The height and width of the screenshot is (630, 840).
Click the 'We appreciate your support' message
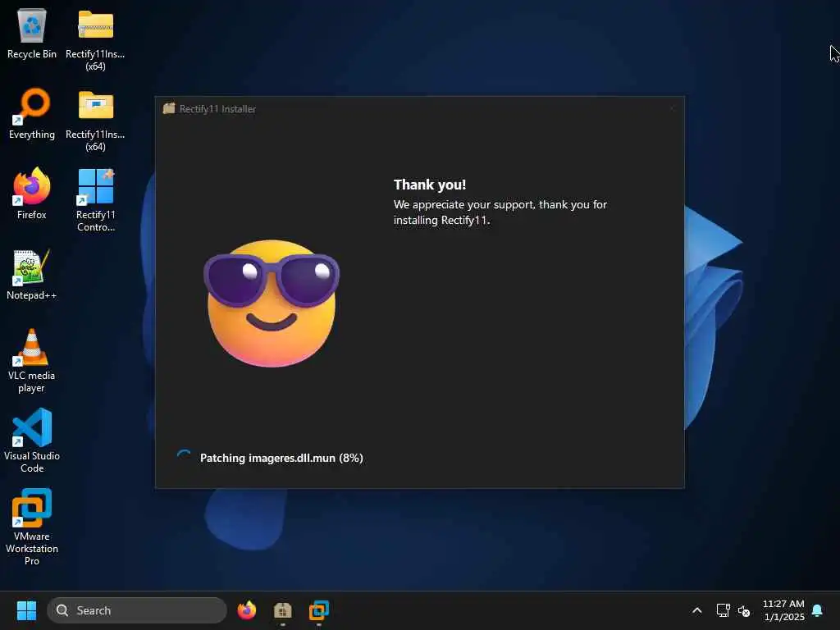point(500,212)
